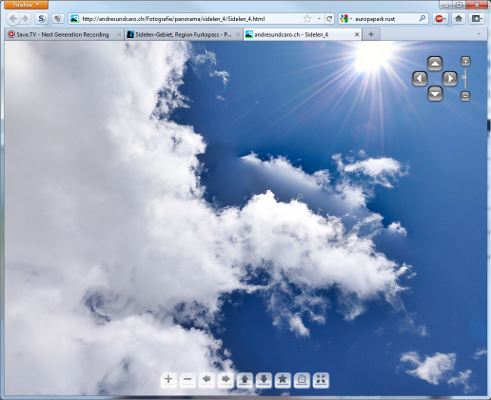Open the orange Firefox menu button
This screenshot has width=491, height=400.
pos(26,5)
